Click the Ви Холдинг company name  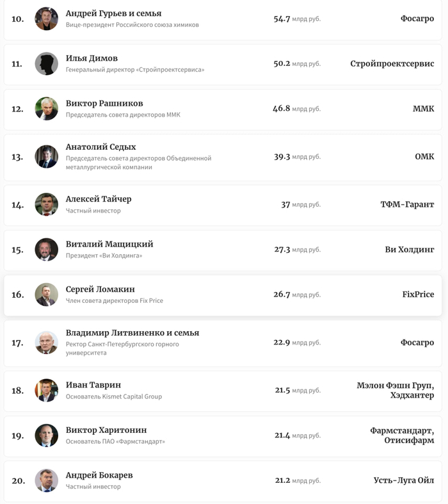(409, 250)
